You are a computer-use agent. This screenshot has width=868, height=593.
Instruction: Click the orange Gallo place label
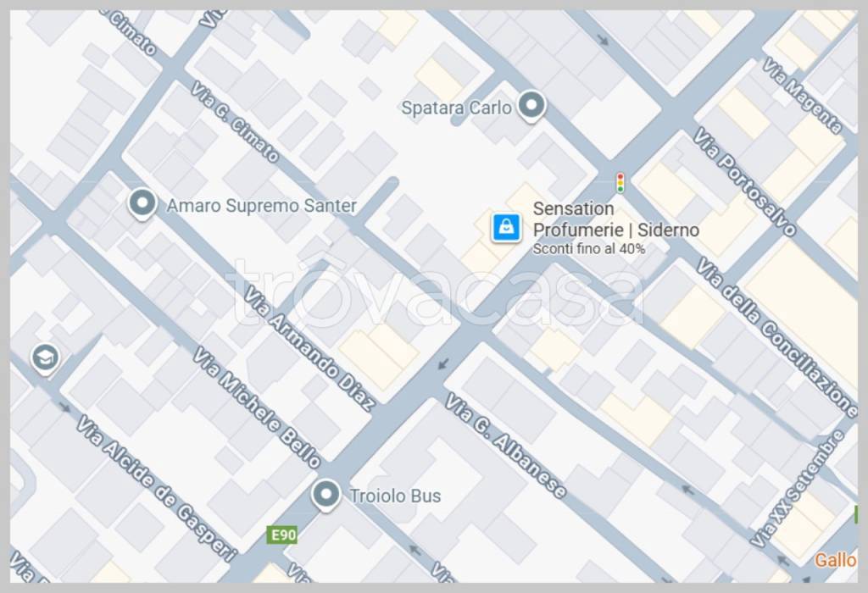tap(835, 560)
